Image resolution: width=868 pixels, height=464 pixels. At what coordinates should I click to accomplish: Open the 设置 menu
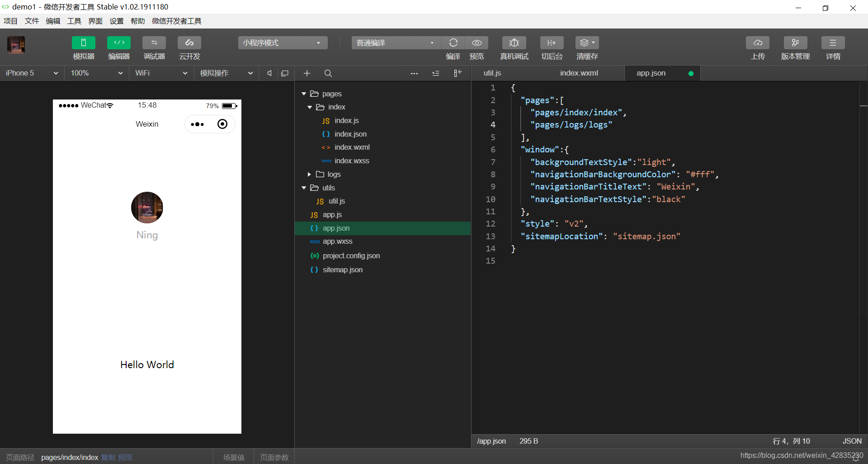pos(117,21)
